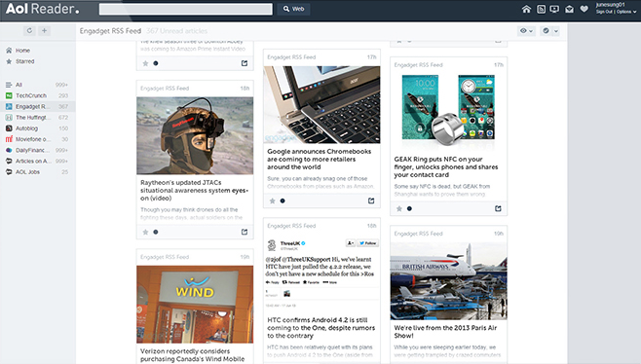Refresh feeds with the reload icon
Viewport: 641px width, 364px height.
pyautogui.click(x=29, y=30)
